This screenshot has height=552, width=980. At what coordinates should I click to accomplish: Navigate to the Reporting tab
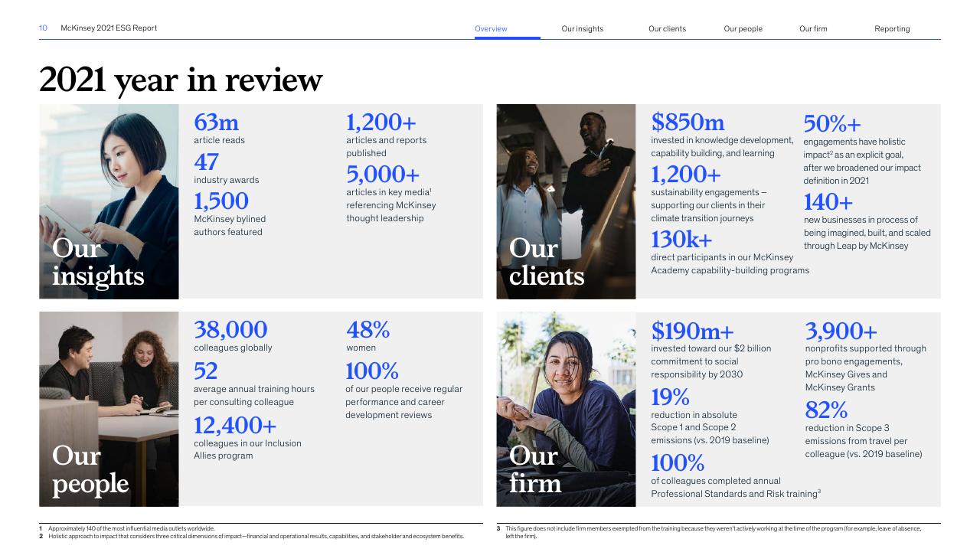click(892, 29)
